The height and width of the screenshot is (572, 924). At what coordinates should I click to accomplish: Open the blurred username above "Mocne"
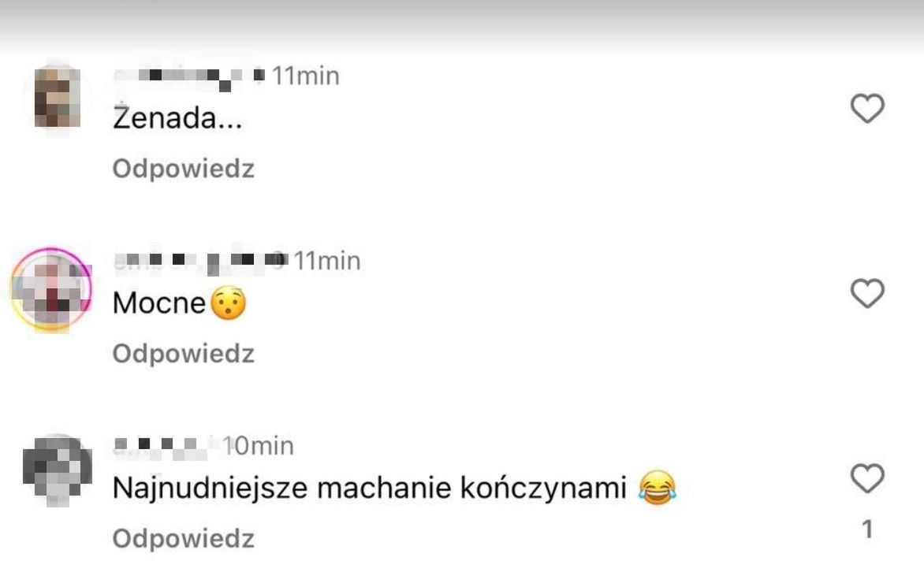[200, 262]
